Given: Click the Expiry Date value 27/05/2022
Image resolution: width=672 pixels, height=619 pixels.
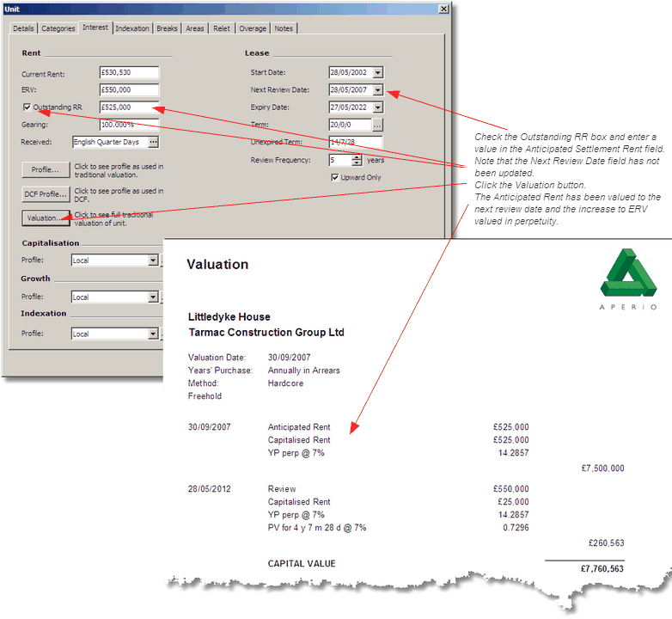Looking at the screenshot, I should (x=348, y=107).
